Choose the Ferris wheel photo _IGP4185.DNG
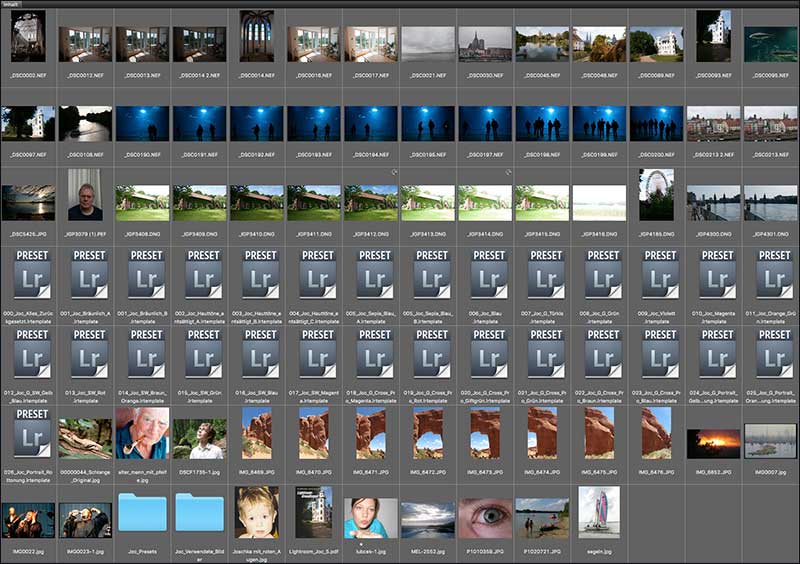This screenshot has height=564, width=800. coord(656,195)
